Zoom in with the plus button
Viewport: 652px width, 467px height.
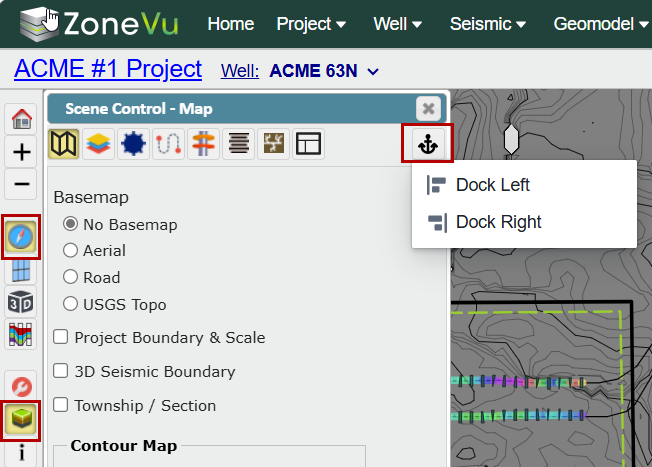pos(21,152)
